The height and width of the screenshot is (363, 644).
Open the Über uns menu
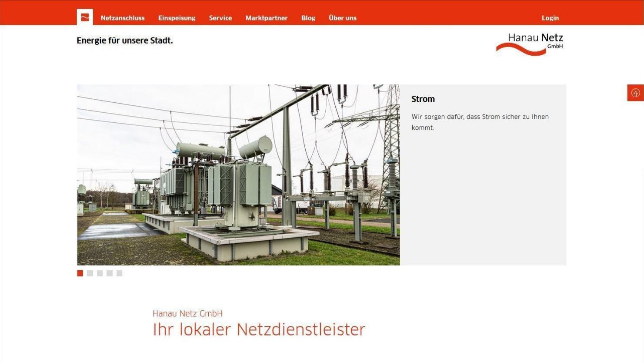(x=343, y=18)
